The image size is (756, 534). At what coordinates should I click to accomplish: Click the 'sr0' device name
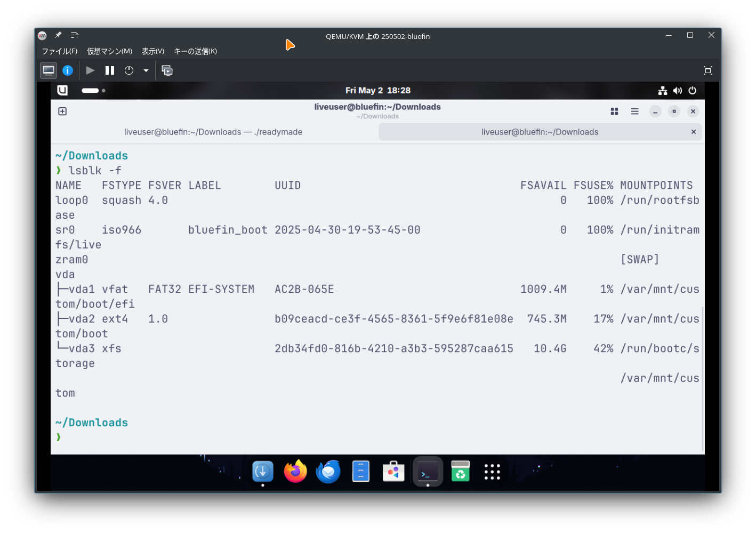click(65, 230)
